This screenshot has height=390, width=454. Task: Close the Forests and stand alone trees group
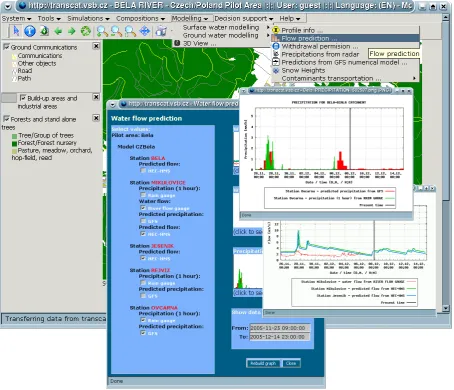pos(96,118)
